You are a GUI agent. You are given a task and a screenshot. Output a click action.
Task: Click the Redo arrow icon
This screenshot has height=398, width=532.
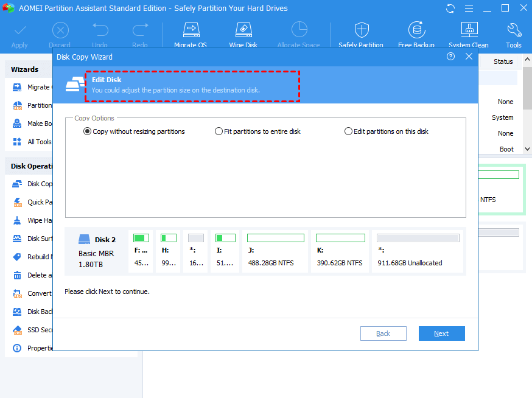tap(140, 30)
